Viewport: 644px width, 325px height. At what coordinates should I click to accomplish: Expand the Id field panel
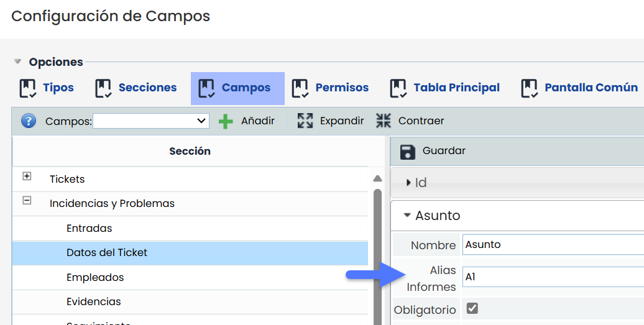coord(408,183)
